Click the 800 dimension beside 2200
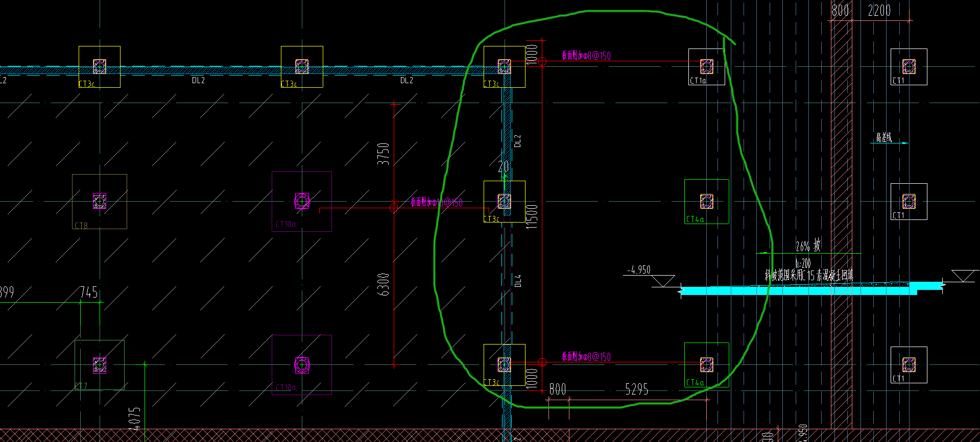The height and width of the screenshot is (442, 980). coord(840,11)
